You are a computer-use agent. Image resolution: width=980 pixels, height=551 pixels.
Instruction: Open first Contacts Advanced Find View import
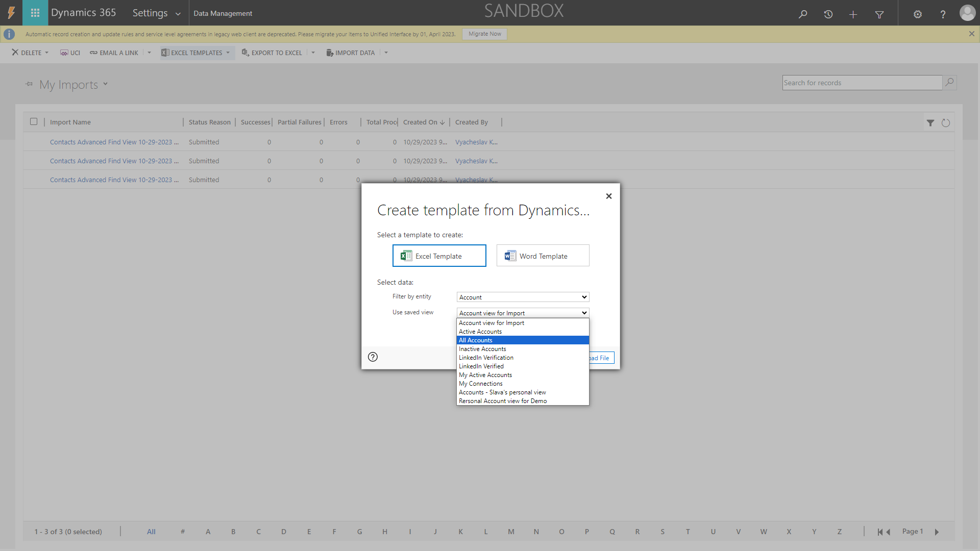(x=114, y=142)
